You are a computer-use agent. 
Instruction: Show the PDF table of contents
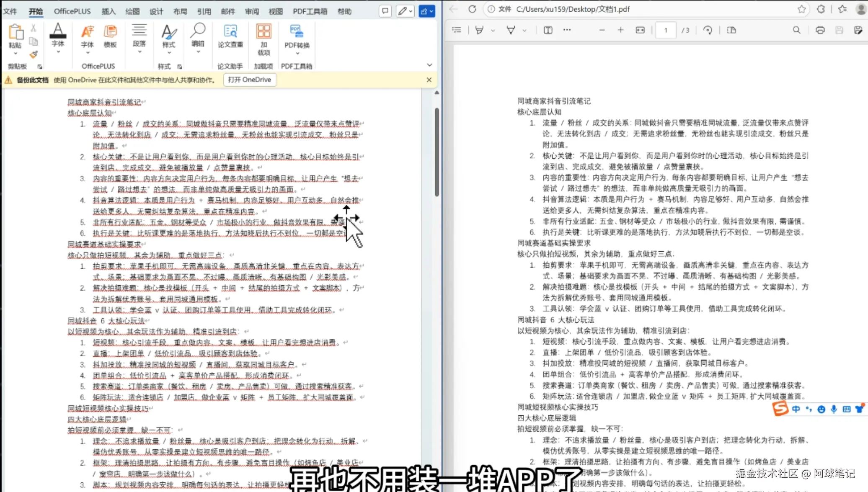point(456,30)
